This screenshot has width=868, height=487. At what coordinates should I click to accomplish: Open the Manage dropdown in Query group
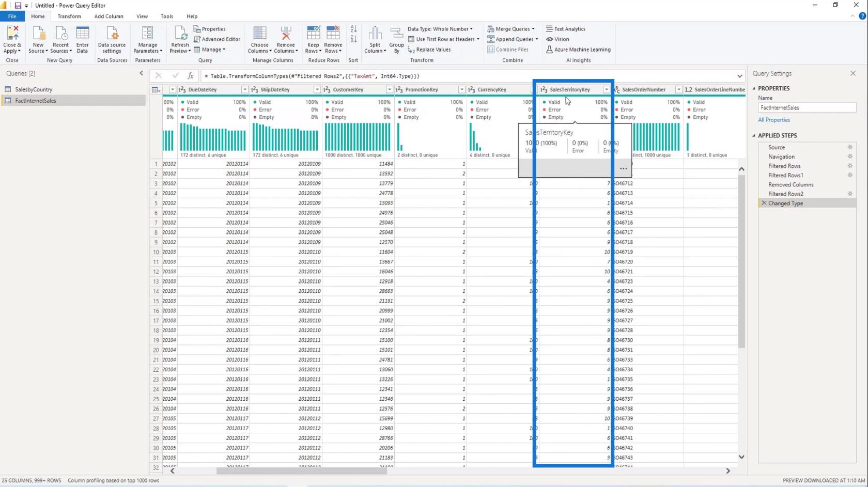pyautogui.click(x=209, y=50)
